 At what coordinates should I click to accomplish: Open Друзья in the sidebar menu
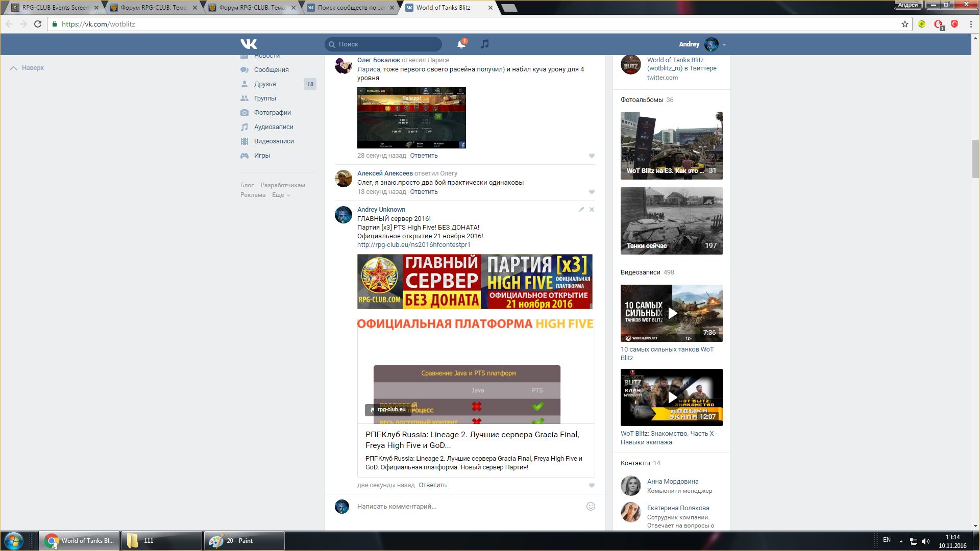[265, 84]
